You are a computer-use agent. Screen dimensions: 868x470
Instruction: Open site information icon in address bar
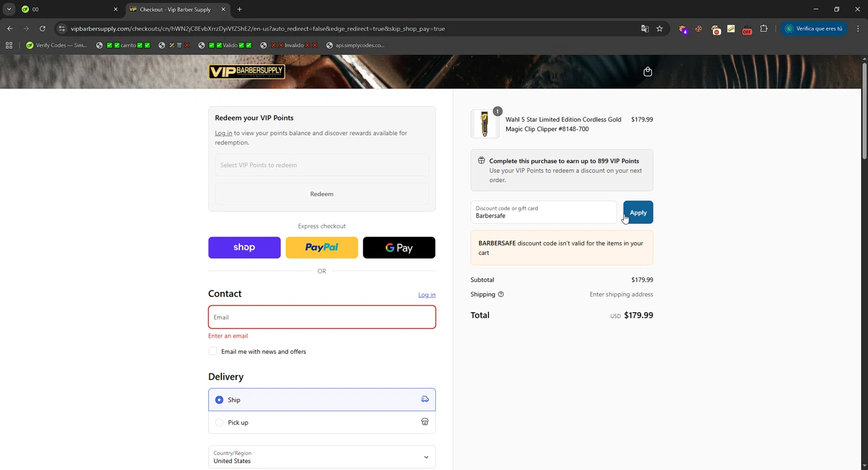pos(62,28)
